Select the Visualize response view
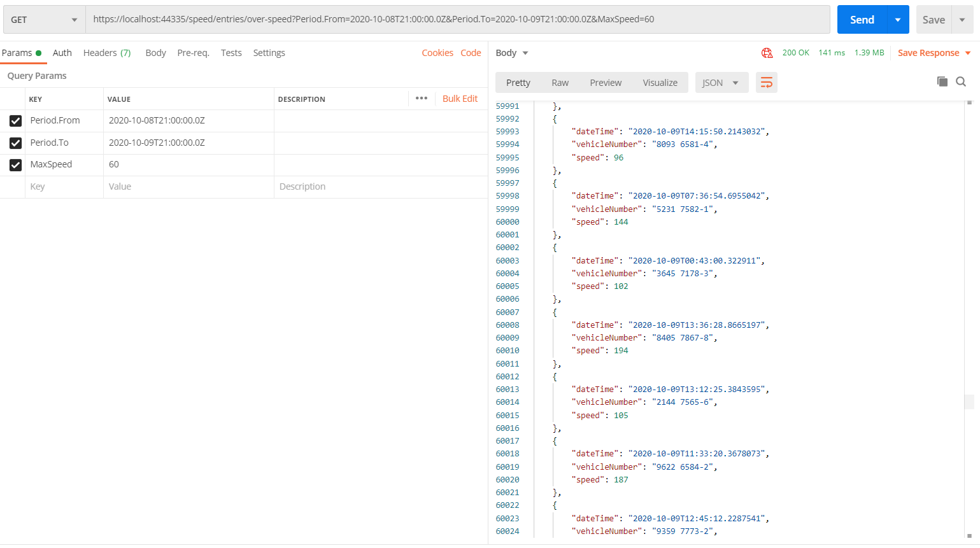The width and height of the screenshot is (980, 548). pyautogui.click(x=660, y=83)
